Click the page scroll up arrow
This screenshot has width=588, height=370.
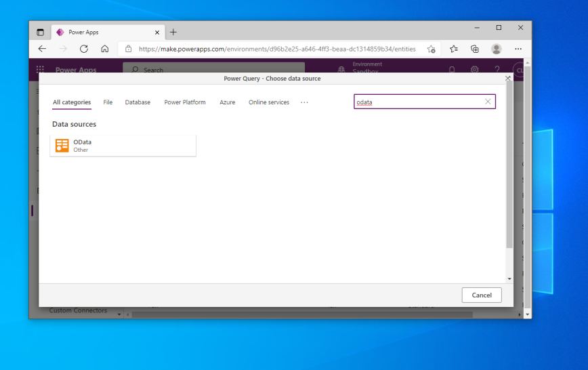[x=528, y=62]
